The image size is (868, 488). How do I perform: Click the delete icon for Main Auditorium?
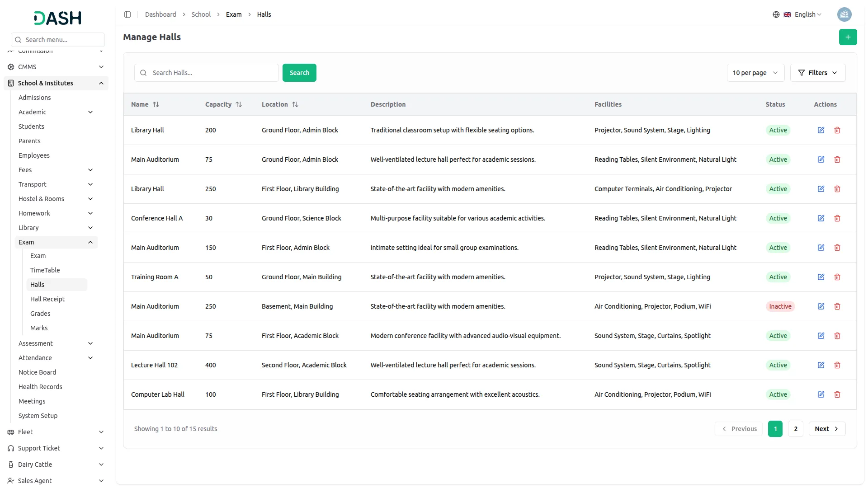coord(837,160)
